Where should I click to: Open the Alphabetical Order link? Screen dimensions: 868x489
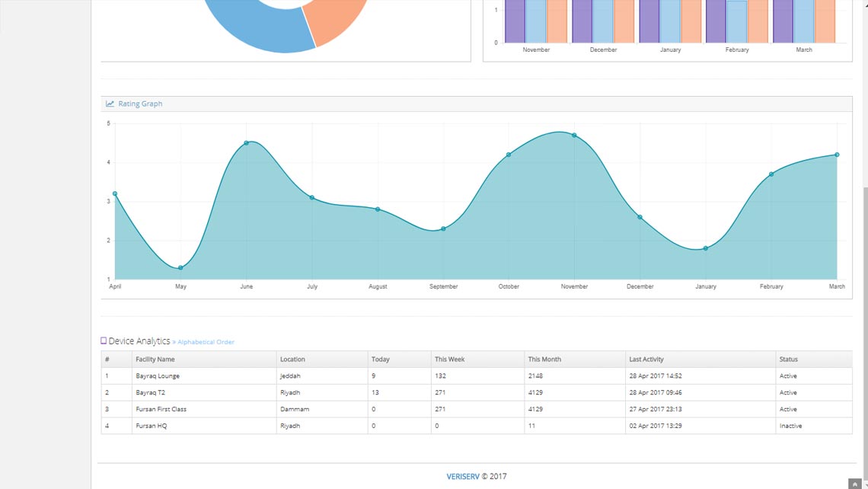tap(206, 343)
